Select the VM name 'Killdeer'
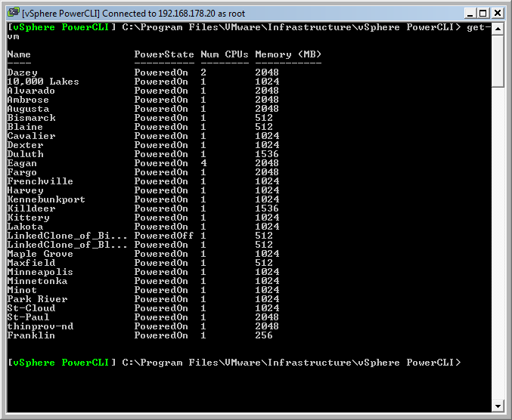The image size is (512, 420). click(x=31, y=208)
